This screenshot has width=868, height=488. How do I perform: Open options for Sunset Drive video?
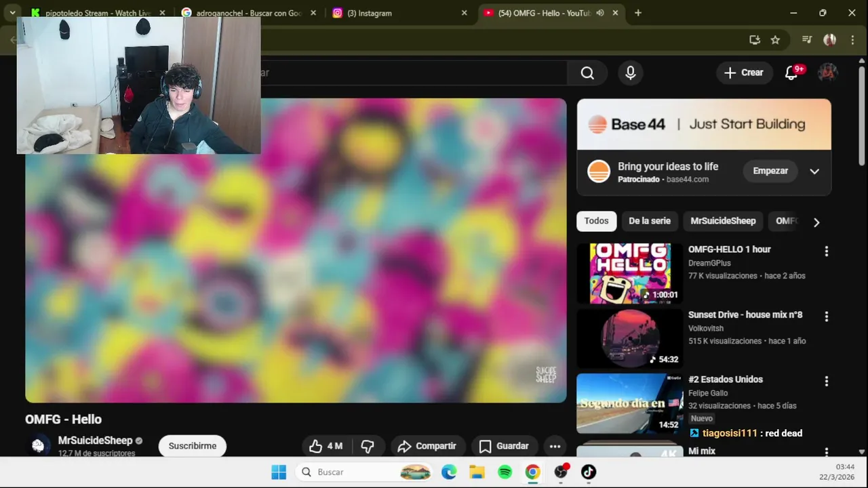[x=826, y=317]
